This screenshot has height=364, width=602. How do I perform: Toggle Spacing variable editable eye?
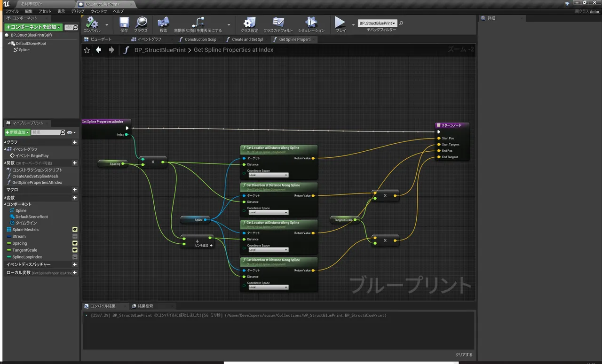(x=75, y=243)
